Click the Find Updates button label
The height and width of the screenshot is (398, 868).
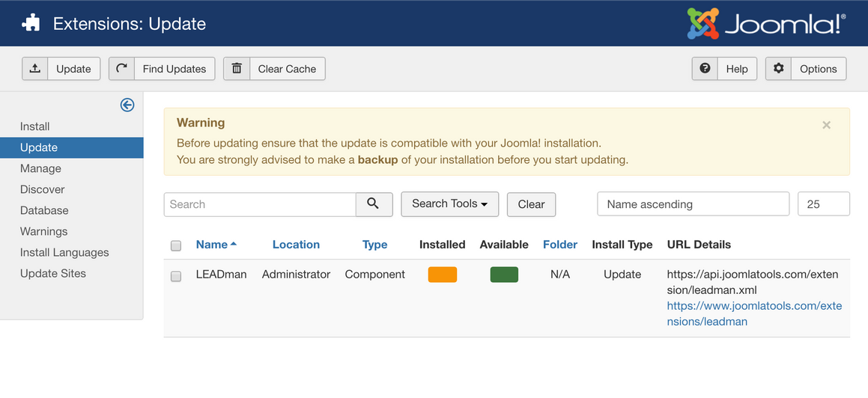(x=174, y=69)
